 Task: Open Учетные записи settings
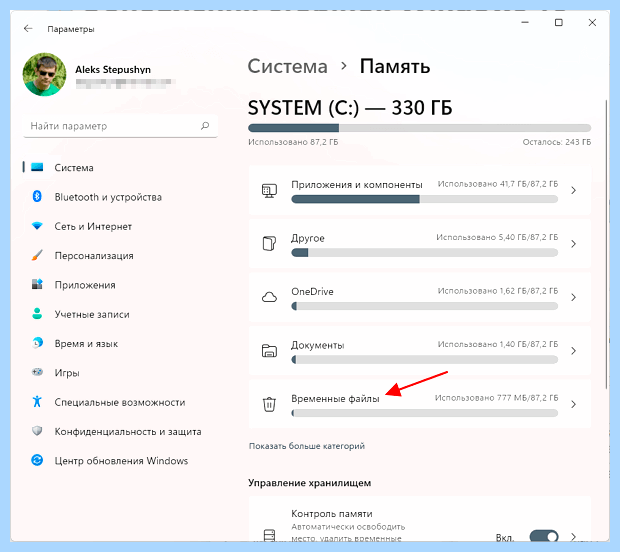pyautogui.click(x=120, y=314)
